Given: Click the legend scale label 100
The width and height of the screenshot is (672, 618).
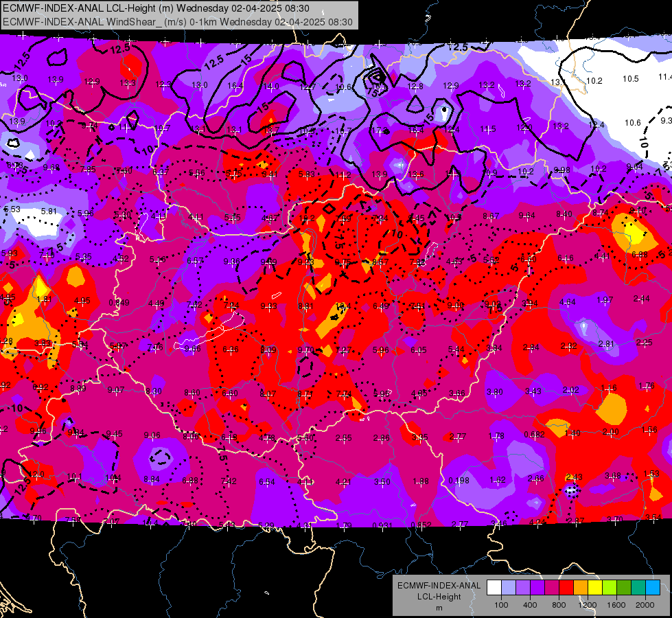Looking at the screenshot, I should click(x=501, y=605).
